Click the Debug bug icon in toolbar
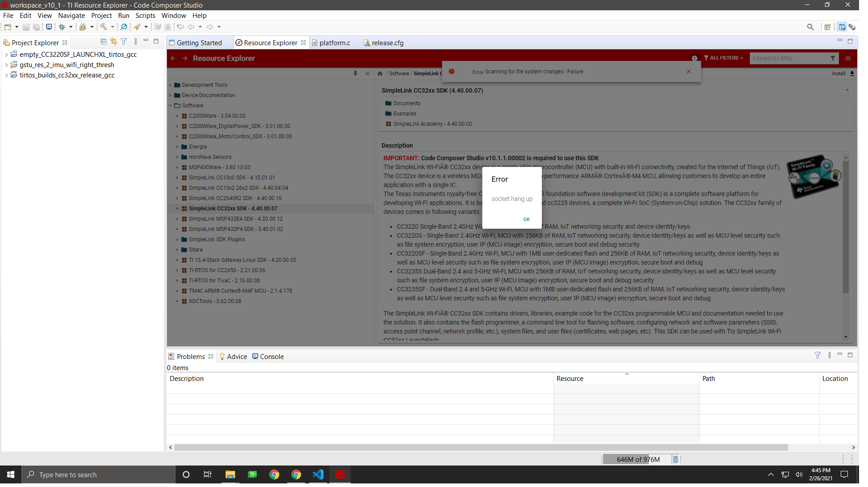The height and width of the screenshot is (487, 868). tap(62, 27)
